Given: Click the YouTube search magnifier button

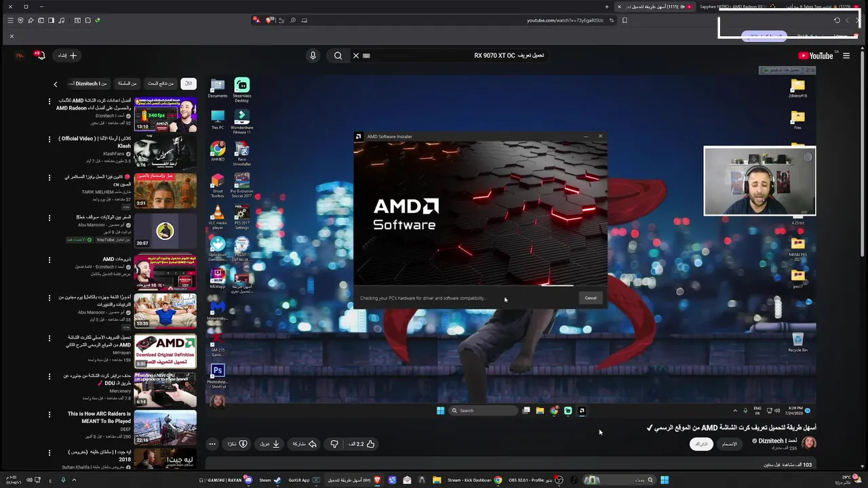Looking at the screenshot, I should point(338,56).
